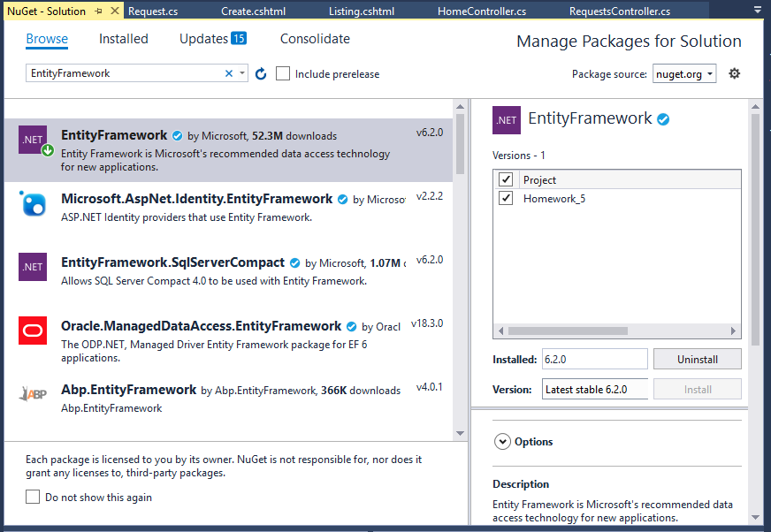Click the Install button

tap(698, 390)
